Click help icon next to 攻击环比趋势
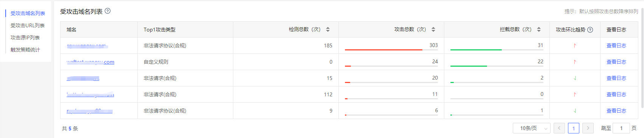 click(590, 30)
